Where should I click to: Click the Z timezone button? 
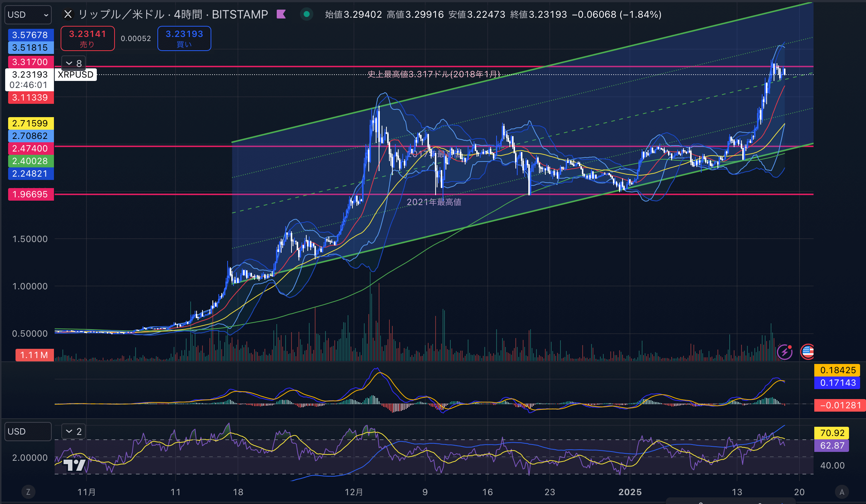click(x=28, y=492)
